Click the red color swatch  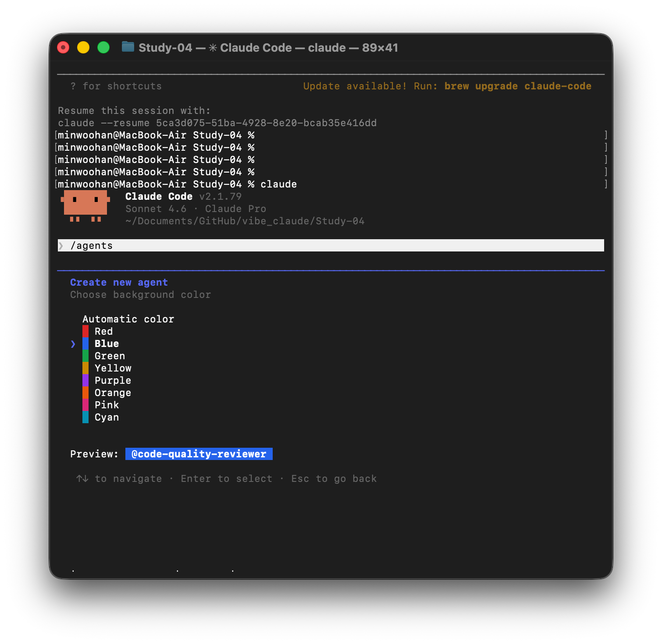click(85, 332)
